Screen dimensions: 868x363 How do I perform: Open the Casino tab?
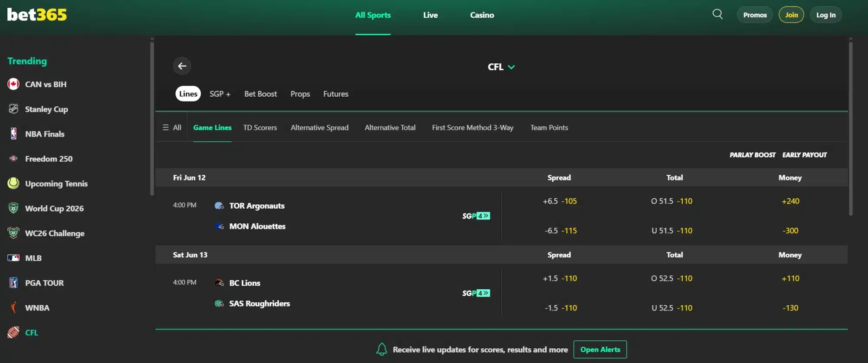[482, 15]
